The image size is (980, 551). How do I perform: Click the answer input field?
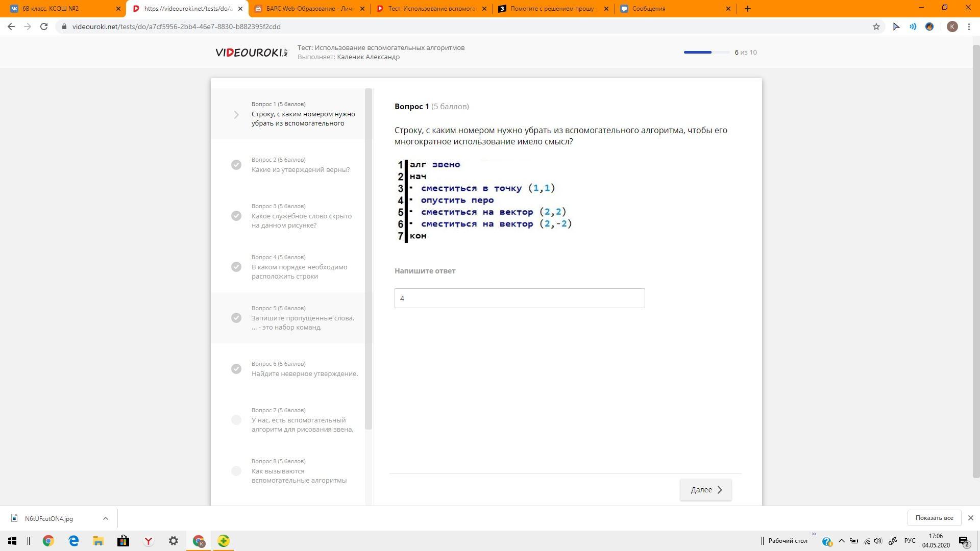pyautogui.click(x=519, y=298)
